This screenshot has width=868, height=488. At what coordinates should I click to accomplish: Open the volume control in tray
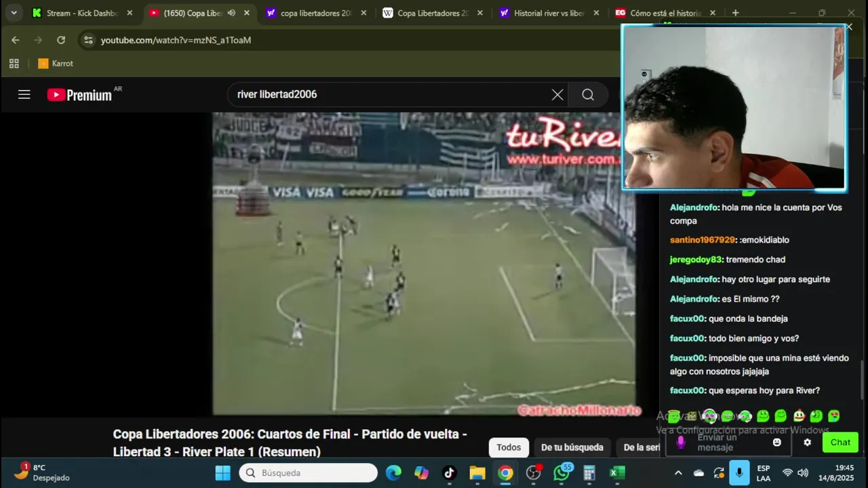coord(803,473)
